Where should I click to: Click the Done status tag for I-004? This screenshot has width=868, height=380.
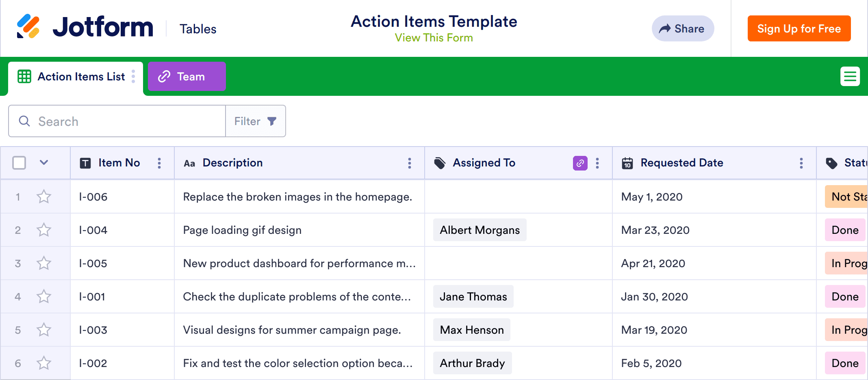(845, 230)
